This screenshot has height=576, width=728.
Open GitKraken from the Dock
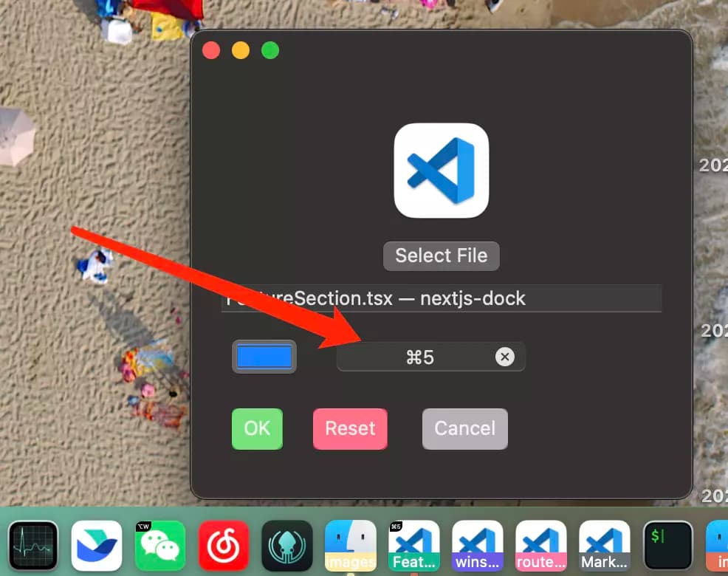(287, 545)
